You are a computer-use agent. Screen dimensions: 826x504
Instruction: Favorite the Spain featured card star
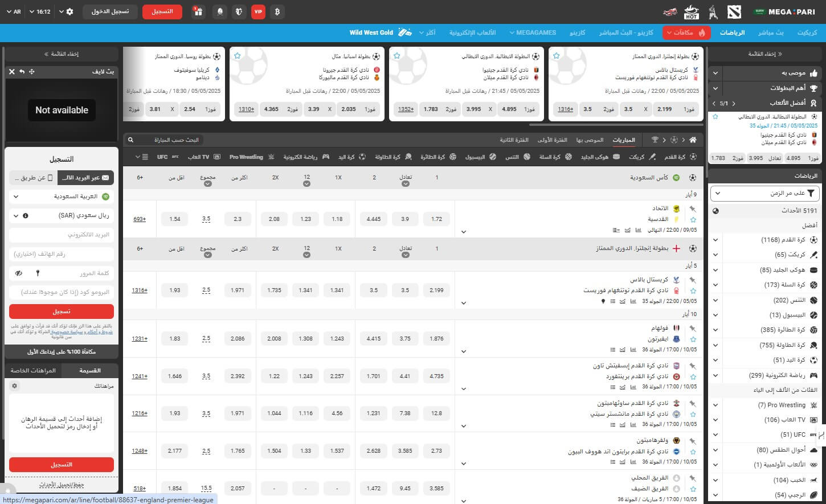pyautogui.click(x=238, y=56)
